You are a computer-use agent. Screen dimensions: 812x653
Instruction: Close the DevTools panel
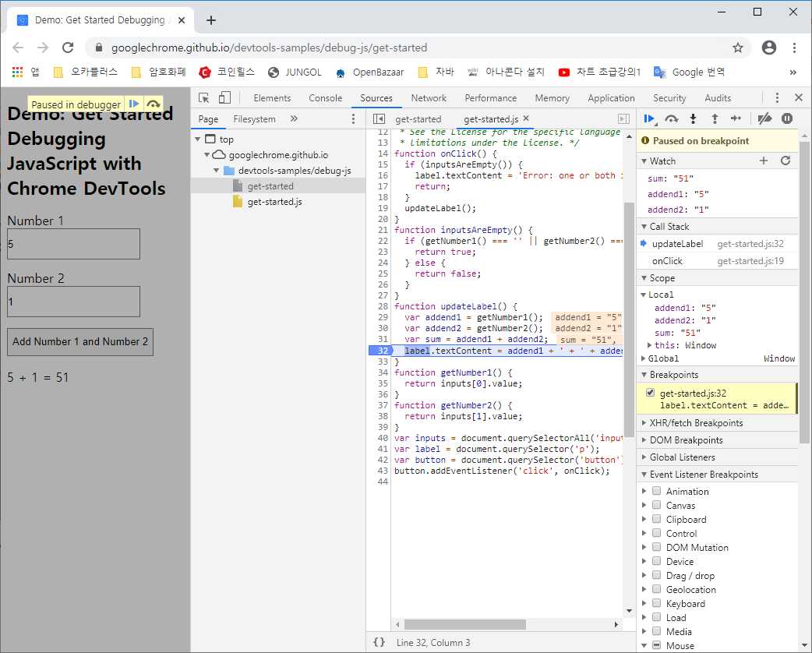tap(799, 97)
